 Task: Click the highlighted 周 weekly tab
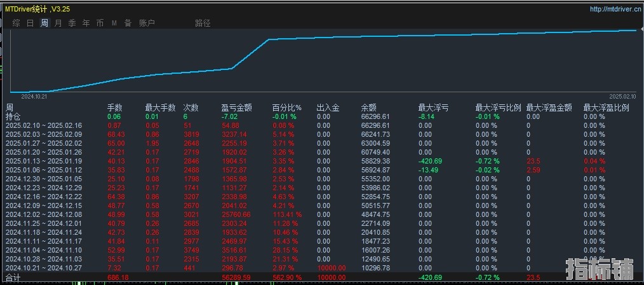pyautogui.click(x=44, y=23)
